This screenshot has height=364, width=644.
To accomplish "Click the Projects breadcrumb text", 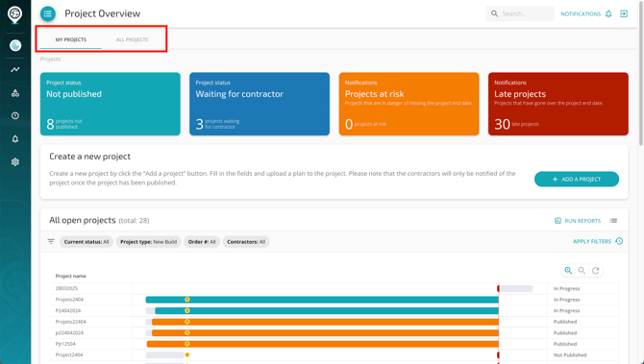I will pyautogui.click(x=50, y=60).
